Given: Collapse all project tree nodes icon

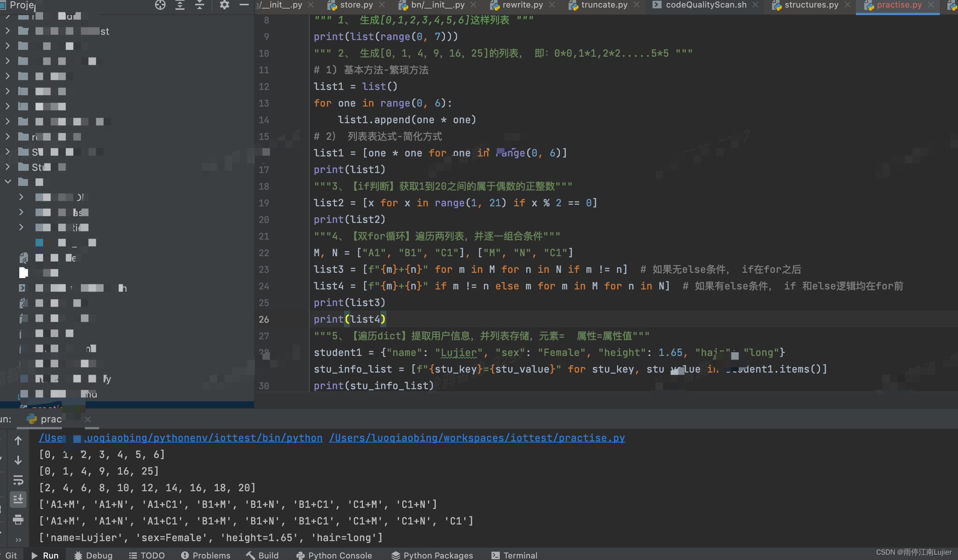Looking at the screenshot, I should (x=200, y=5).
